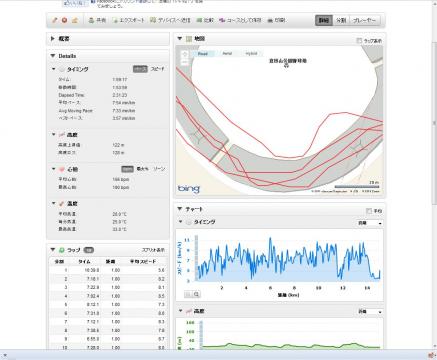Collapse the 心拍 heart rate details section
The width and height of the screenshot is (437, 360).
tap(54, 169)
